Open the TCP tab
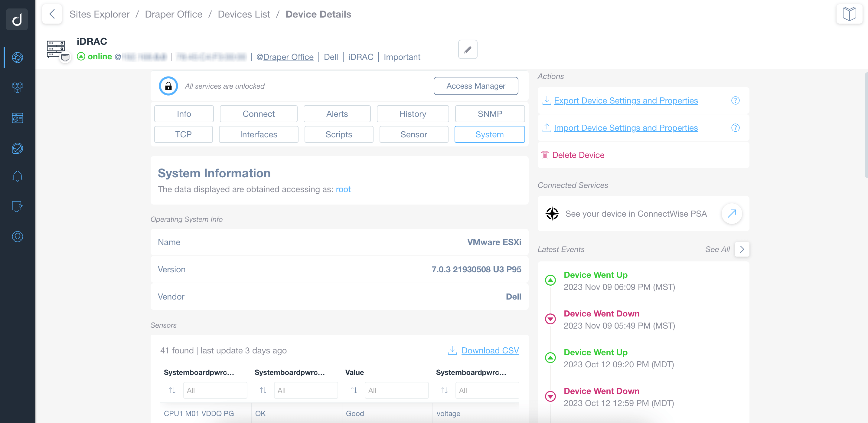This screenshot has height=423, width=868. [x=183, y=134]
